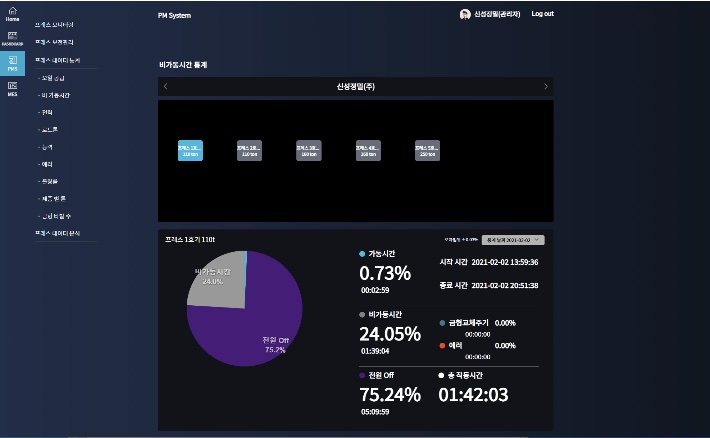This screenshot has height=438, width=710.
Task: Select the PMS sidebar icon
Action: (12, 63)
